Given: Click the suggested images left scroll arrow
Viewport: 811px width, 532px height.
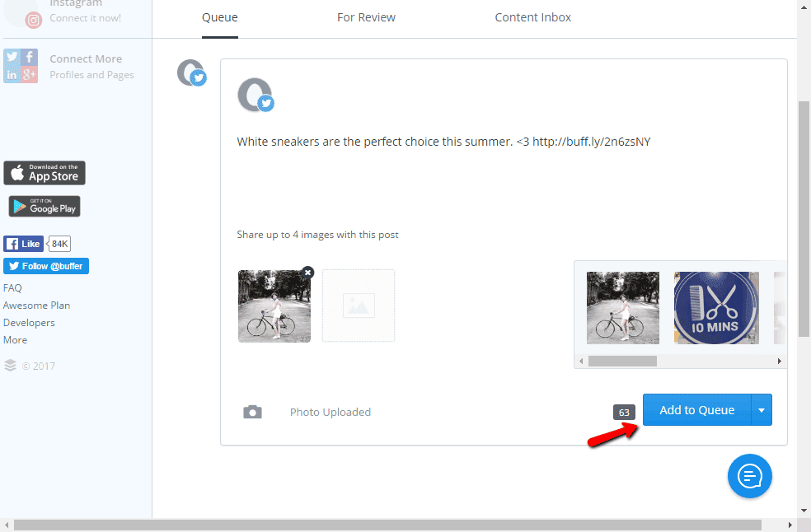Looking at the screenshot, I should pos(581,361).
